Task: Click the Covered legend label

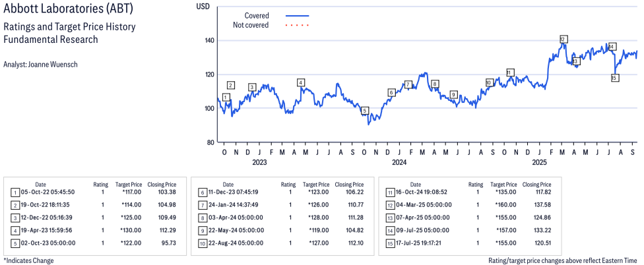Action: point(257,16)
